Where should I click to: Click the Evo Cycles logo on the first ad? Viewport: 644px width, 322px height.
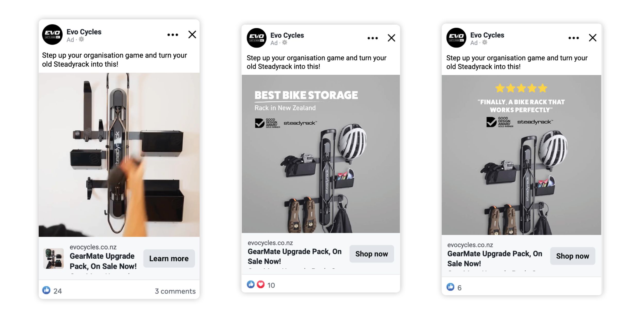[53, 34]
